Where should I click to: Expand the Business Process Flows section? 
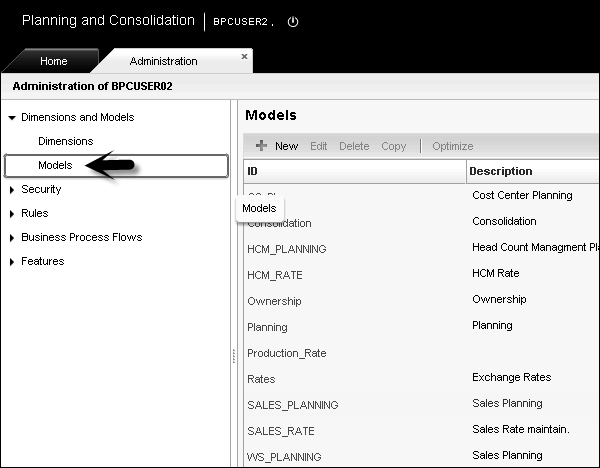(12, 237)
